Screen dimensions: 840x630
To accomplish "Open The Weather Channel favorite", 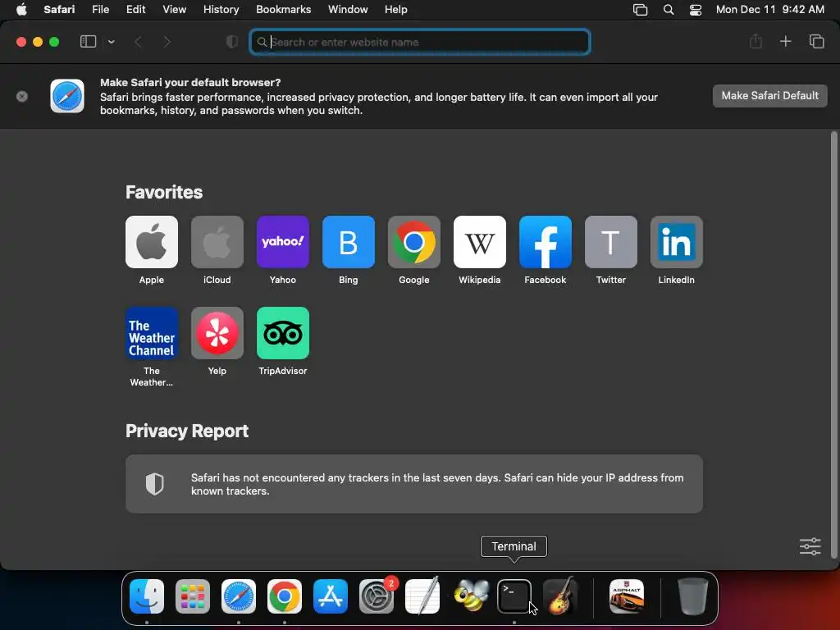I will click(152, 333).
